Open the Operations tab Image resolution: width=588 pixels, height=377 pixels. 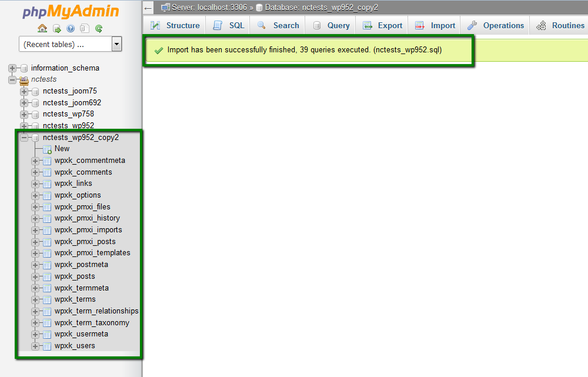(x=496, y=25)
